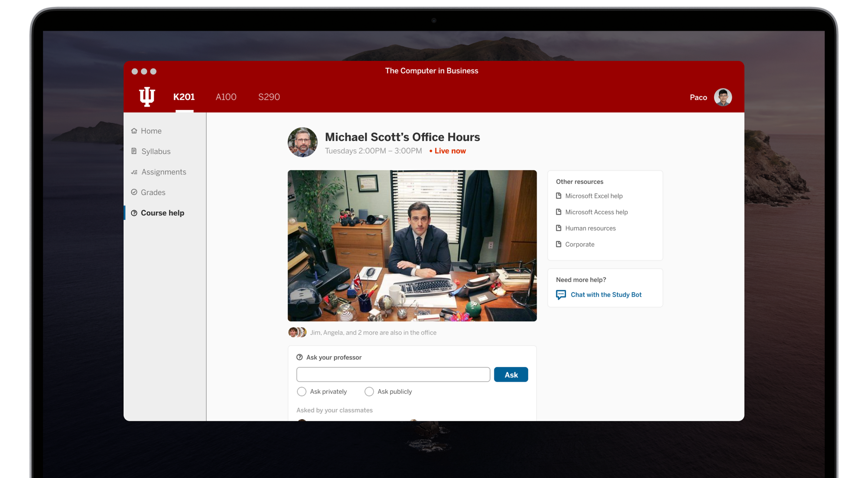Click 'The Computer in Business' window title
The width and height of the screenshot is (868, 478).
point(431,71)
